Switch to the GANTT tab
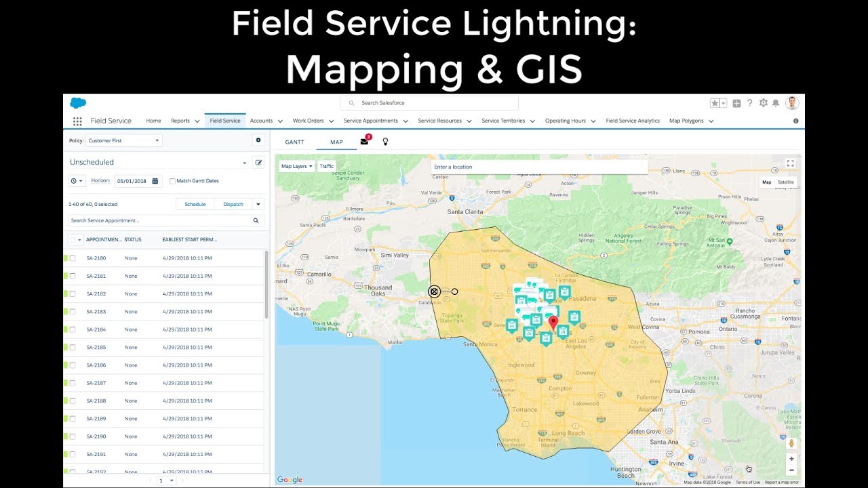The width and height of the screenshot is (868, 488). tap(294, 142)
